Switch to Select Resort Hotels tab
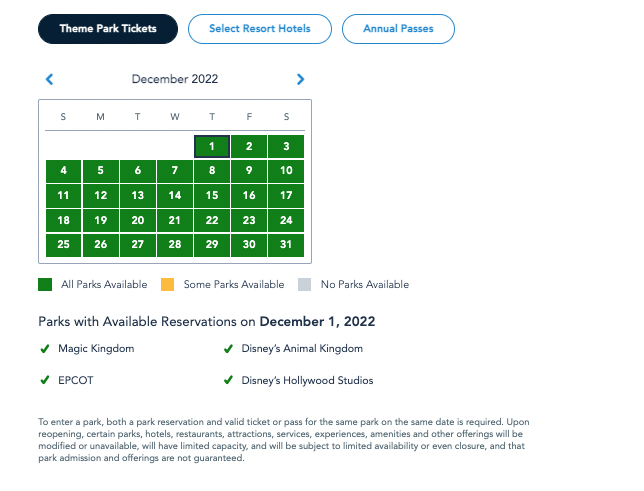The width and height of the screenshot is (644, 491). point(260,29)
